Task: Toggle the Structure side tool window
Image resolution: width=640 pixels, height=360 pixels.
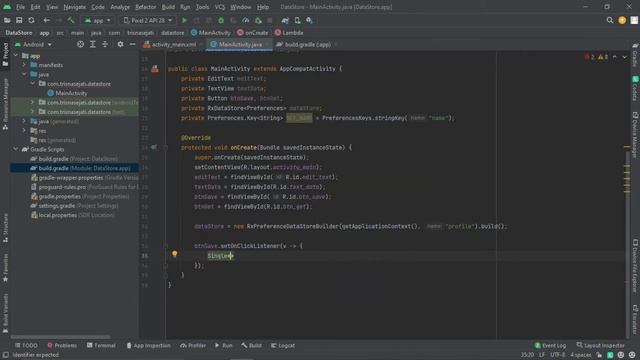Action: click(x=5, y=228)
